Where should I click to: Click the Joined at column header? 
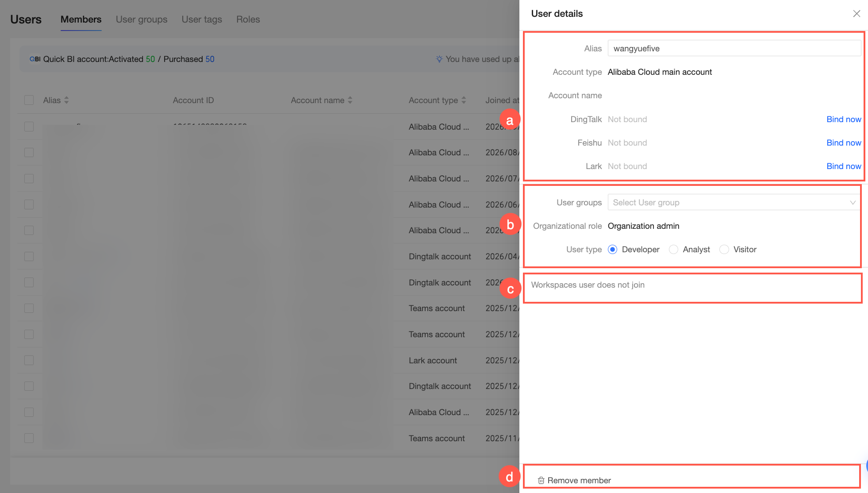pos(502,100)
